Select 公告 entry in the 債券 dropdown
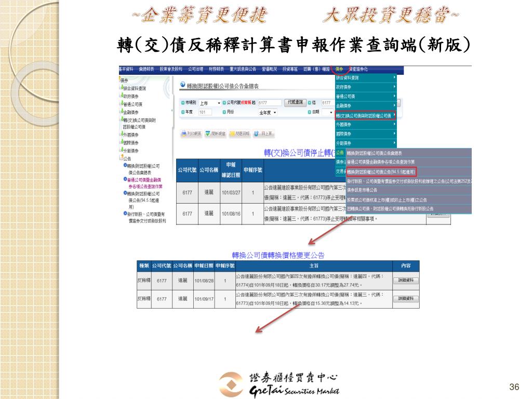The image size is (532, 399). [x=340, y=153]
